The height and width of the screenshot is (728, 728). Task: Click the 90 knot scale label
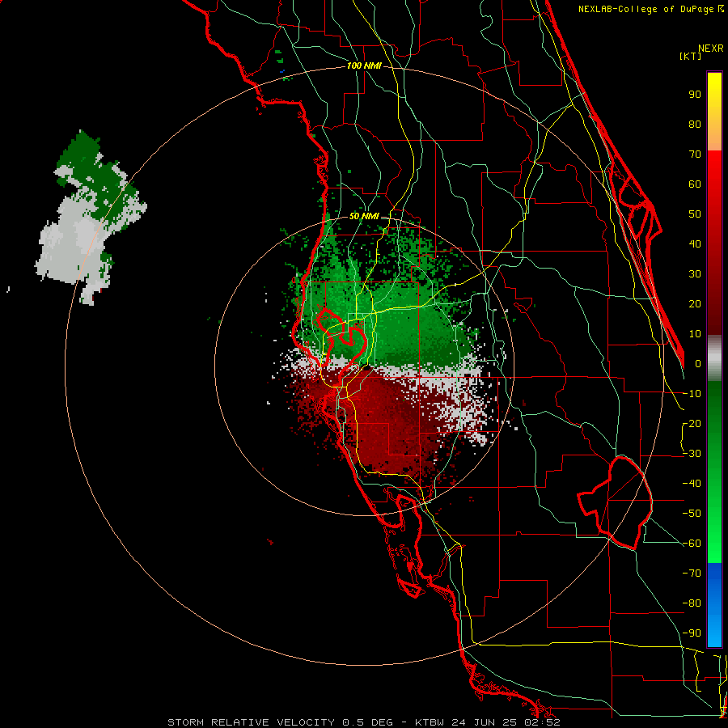(x=695, y=95)
